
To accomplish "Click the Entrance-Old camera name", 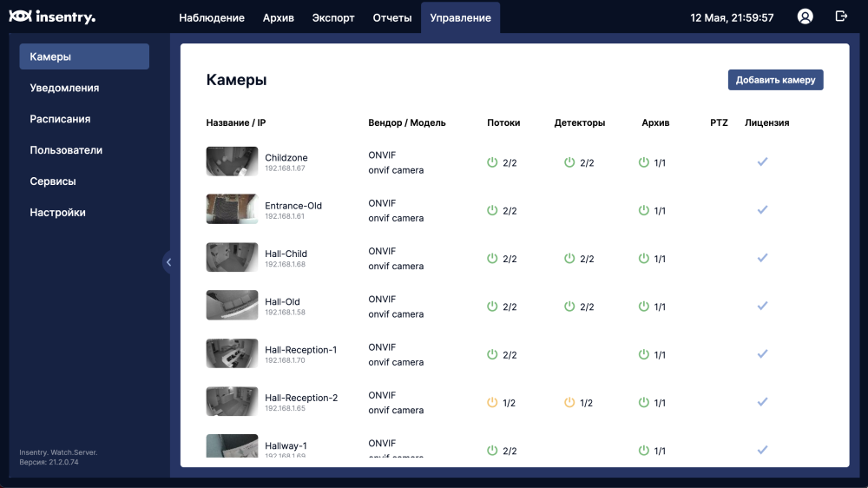I will (x=293, y=206).
